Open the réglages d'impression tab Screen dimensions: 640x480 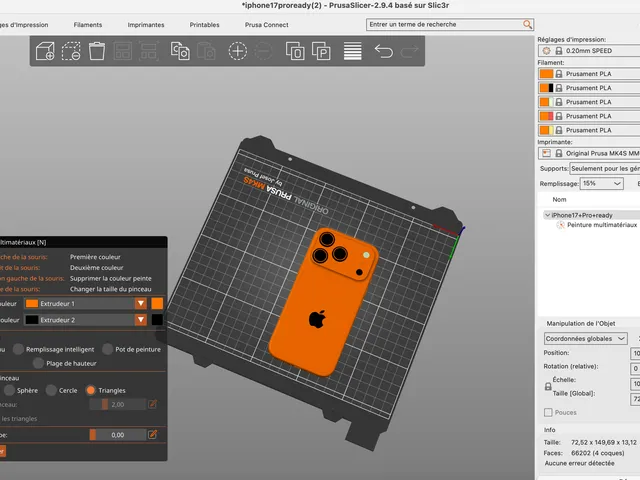(24, 25)
